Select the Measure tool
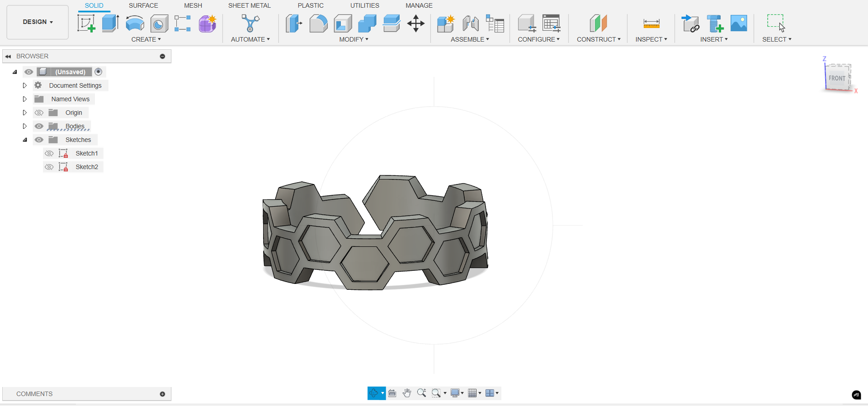Image resolution: width=868 pixels, height=406 pixels. coord(651,23)
